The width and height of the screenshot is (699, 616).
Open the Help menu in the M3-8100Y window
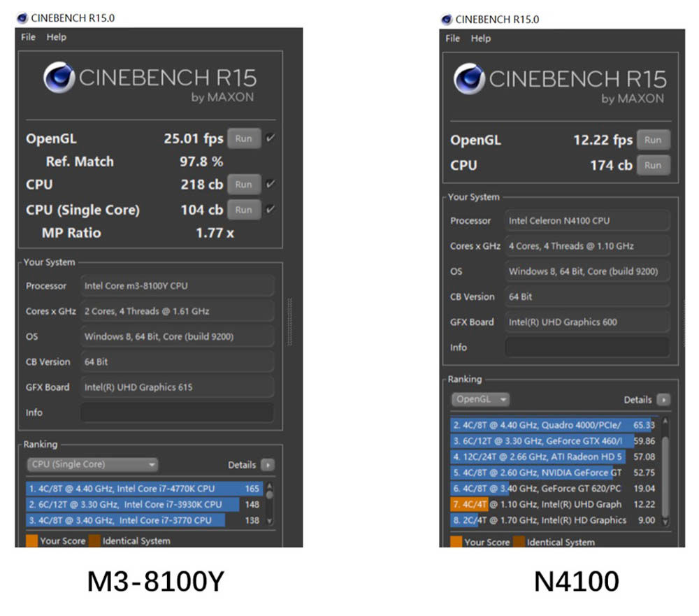(56, 37)
